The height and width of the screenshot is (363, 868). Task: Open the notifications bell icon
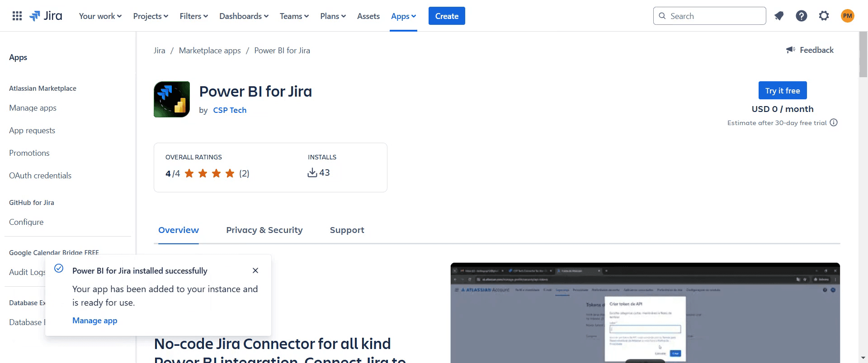779,16
